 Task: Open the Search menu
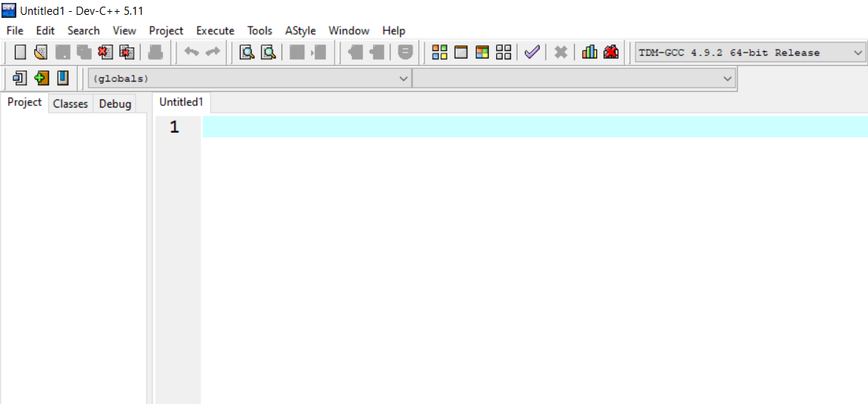point(84,30)
